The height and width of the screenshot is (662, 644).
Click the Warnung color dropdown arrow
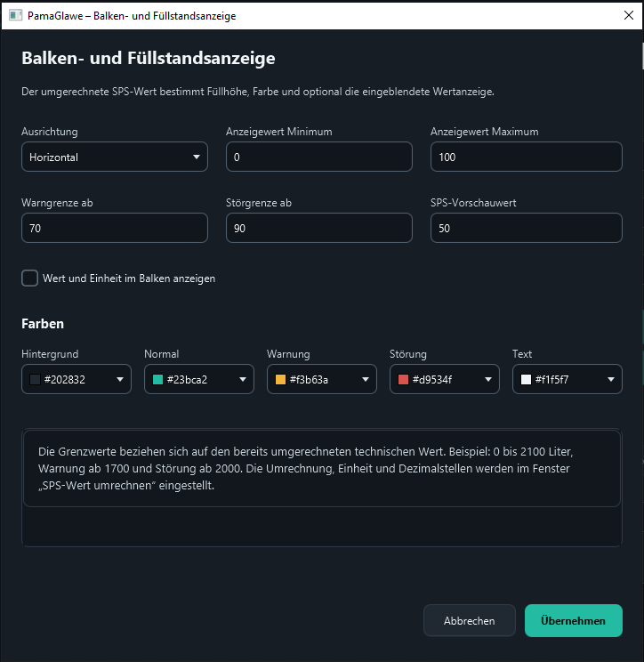pyautogui.click(x=366, y=380)
